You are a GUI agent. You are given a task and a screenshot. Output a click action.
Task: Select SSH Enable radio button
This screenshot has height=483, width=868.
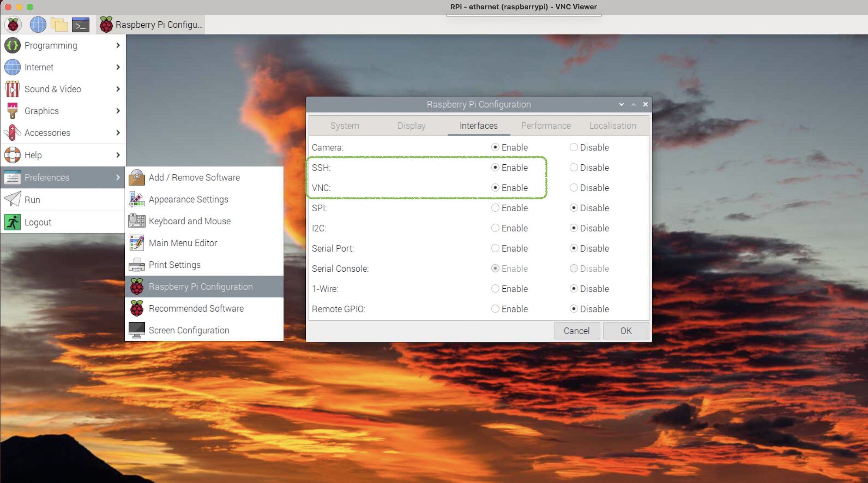pos(495,167)
